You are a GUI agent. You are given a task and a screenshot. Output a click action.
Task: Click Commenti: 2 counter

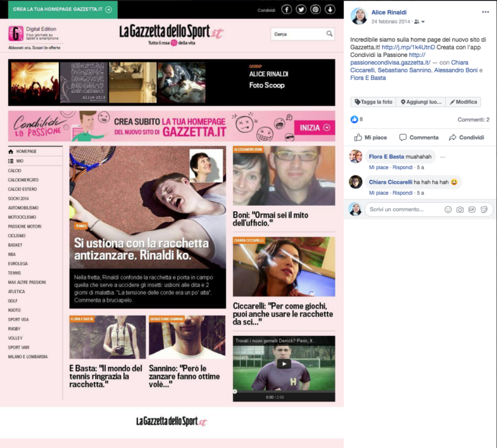point(473,120)
